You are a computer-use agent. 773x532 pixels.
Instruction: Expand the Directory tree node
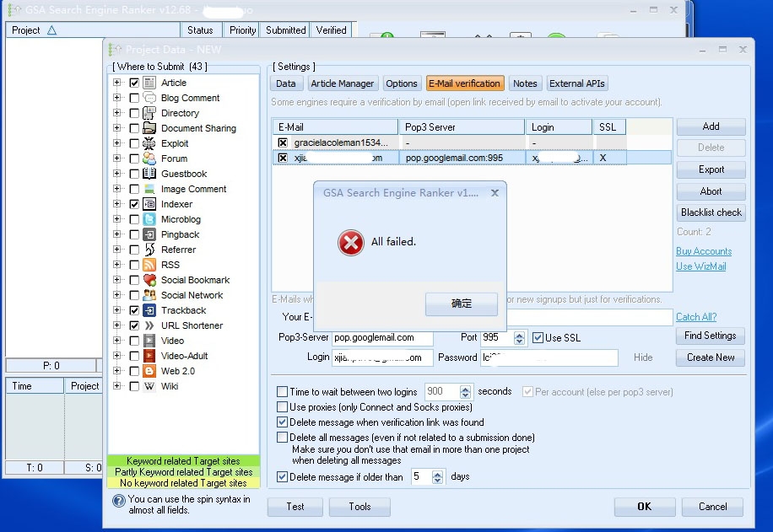point(116,112)
